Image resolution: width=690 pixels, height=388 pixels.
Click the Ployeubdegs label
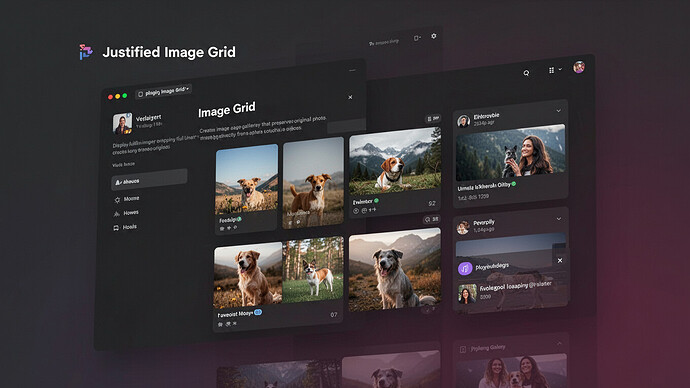coord(492,267)
